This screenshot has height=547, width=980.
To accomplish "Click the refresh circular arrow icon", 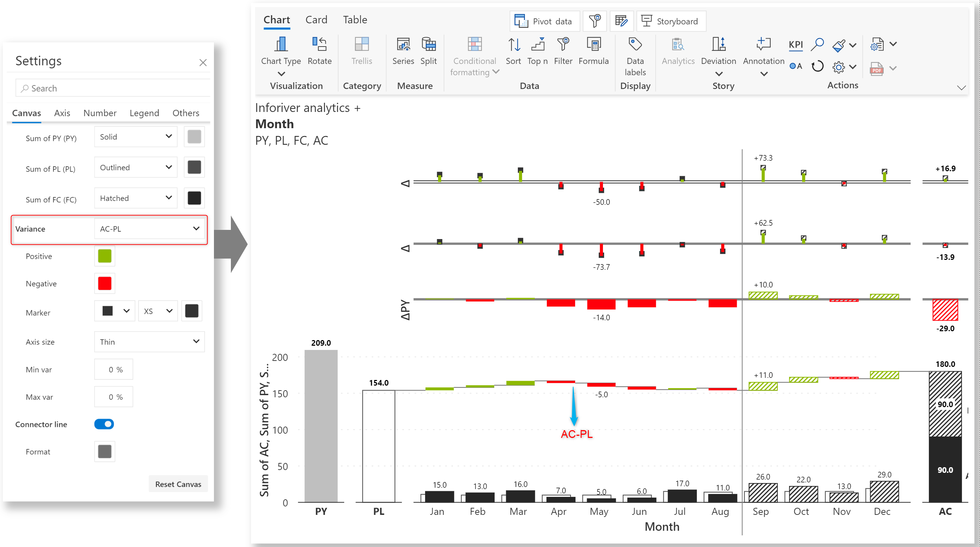I will (x=817, y=67).
